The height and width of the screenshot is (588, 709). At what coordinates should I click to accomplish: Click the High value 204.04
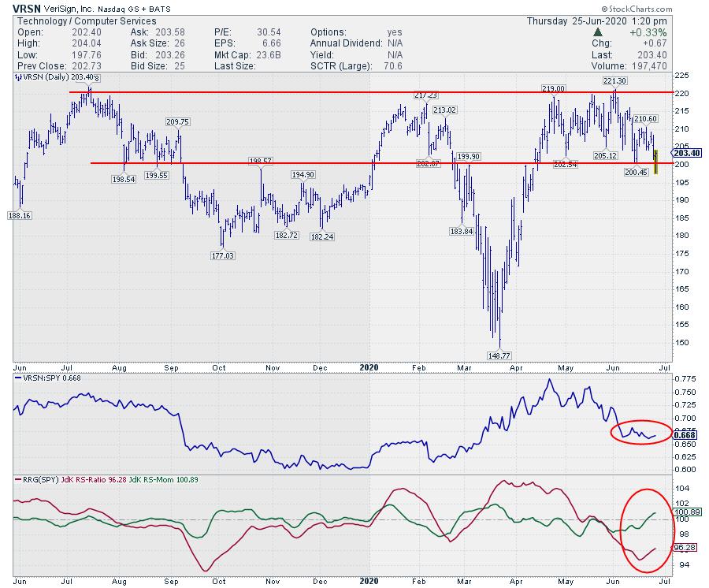tap(87, 43)
